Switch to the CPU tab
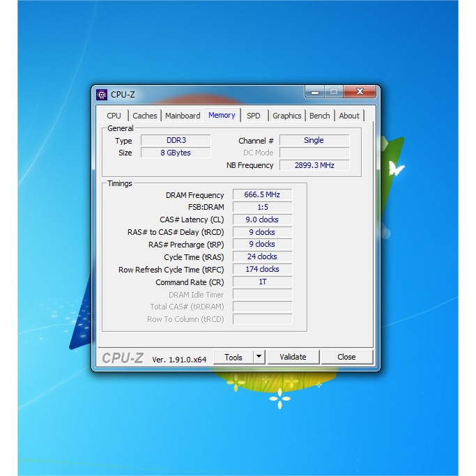 [114, 116]
